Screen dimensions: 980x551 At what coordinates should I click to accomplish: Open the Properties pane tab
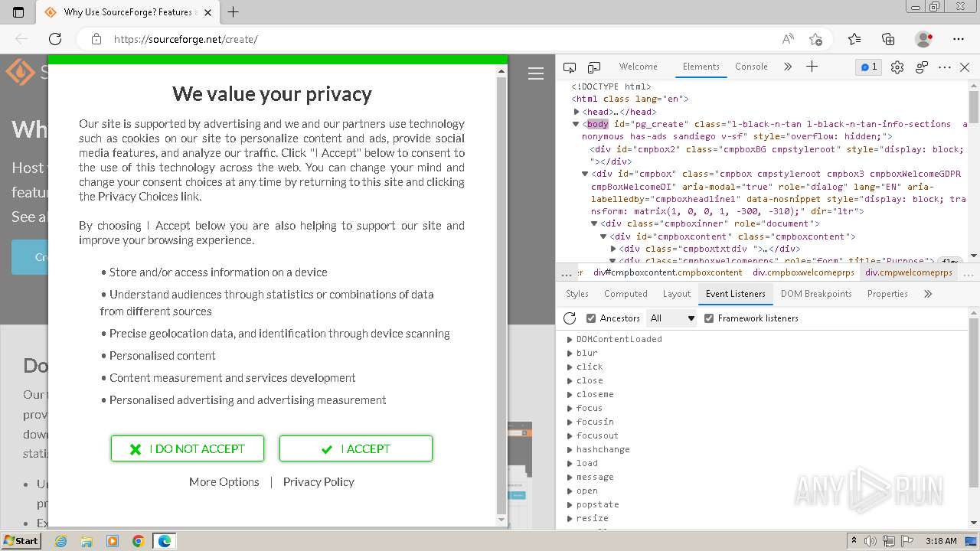[x=887, y=294]
